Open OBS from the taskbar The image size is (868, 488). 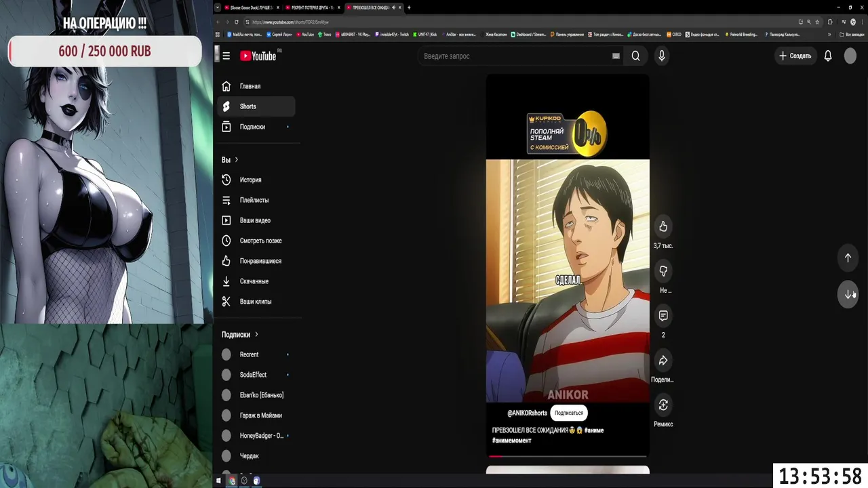click(244, 481)
